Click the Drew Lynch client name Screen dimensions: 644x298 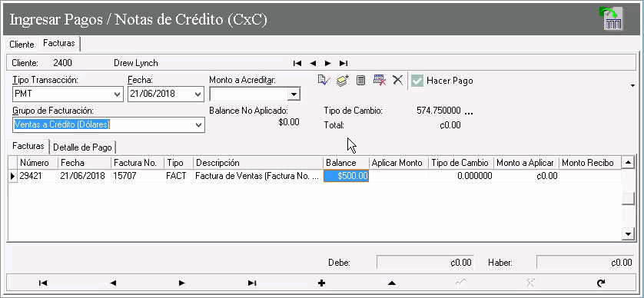click(135, 63)
